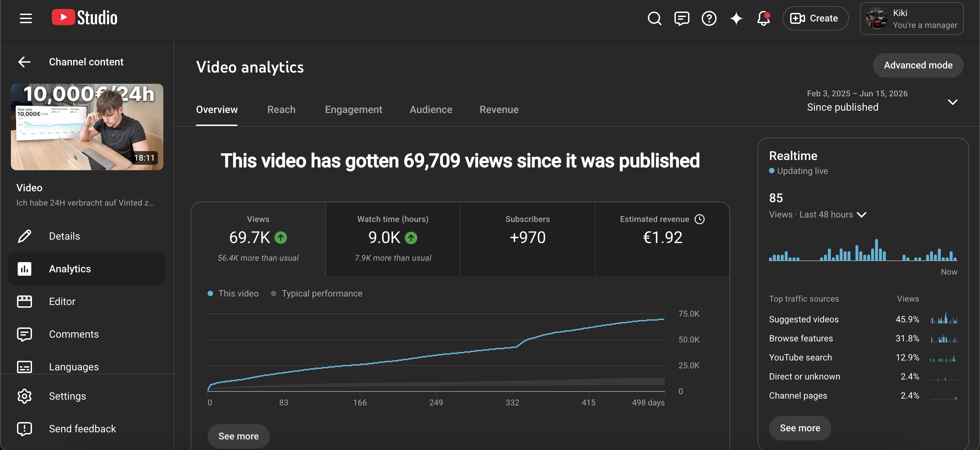This screenshot has height=450, width=980.
Task: Click the Channel pages traffic source
Action: [798, 396]
